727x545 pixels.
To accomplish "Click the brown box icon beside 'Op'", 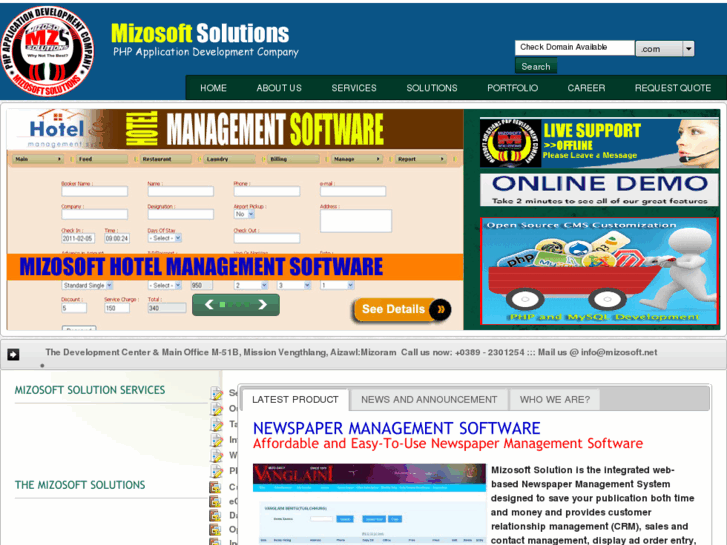I will [215, 529].
